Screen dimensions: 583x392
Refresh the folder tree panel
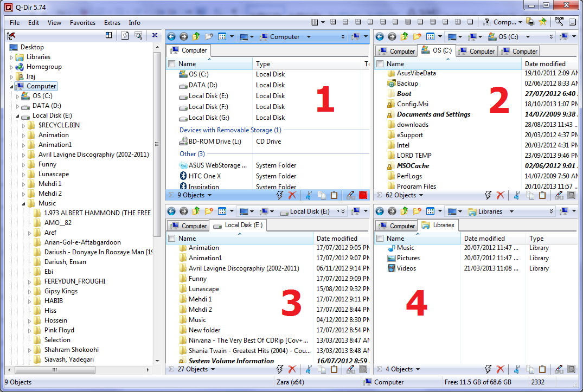[125, 35]
